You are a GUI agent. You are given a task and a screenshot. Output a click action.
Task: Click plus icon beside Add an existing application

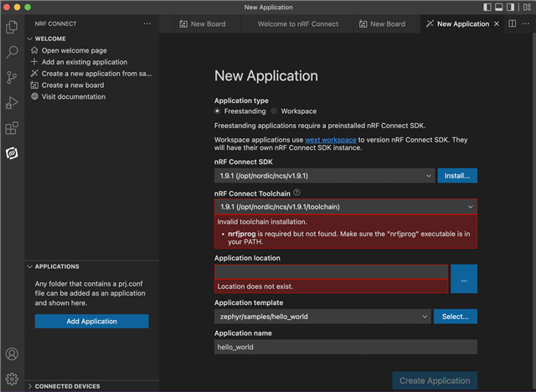coord(34,62)
